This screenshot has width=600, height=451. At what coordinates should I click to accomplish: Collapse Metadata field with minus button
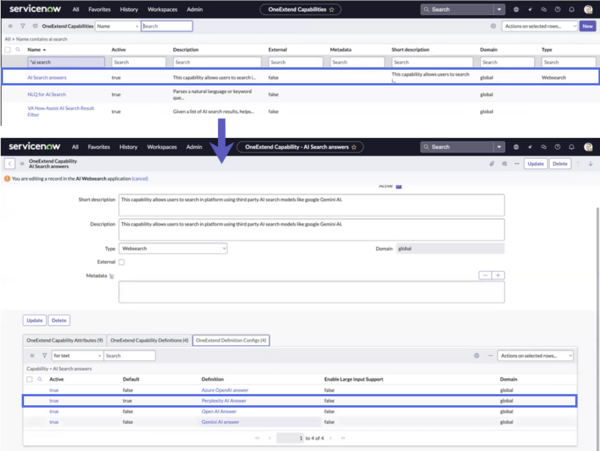[x=485, y=275]
